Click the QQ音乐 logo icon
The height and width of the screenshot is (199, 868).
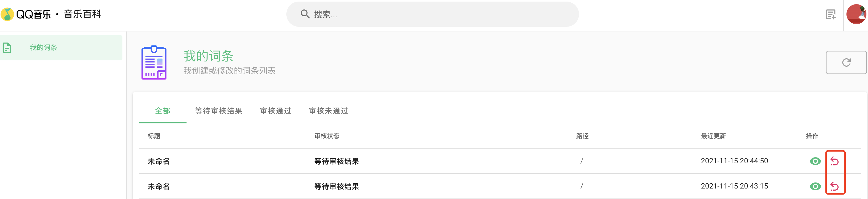(x=7, y=14)
